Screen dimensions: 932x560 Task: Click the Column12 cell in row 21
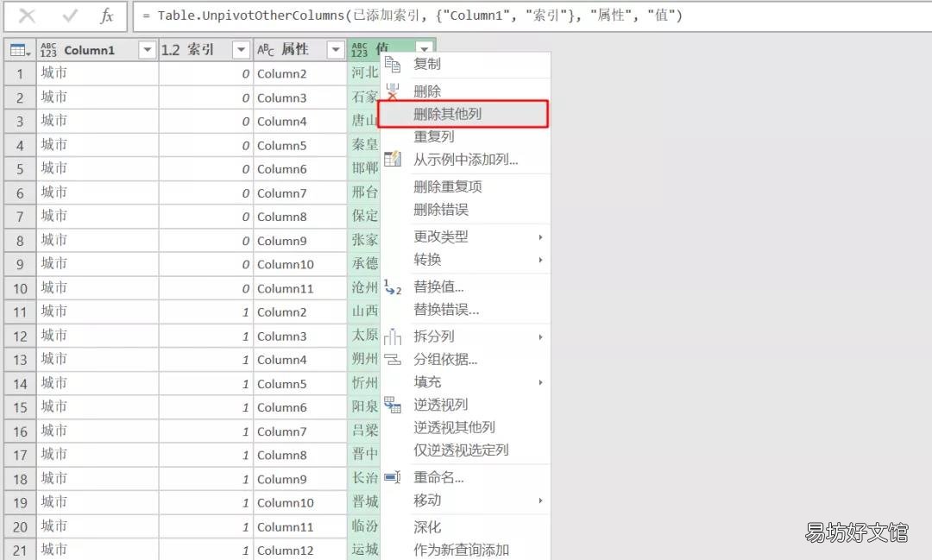300,550
